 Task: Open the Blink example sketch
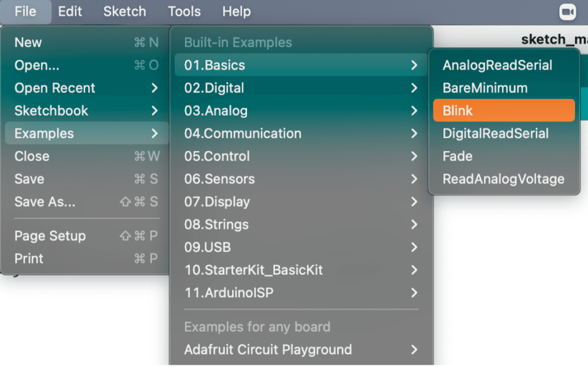click(504, 110)
